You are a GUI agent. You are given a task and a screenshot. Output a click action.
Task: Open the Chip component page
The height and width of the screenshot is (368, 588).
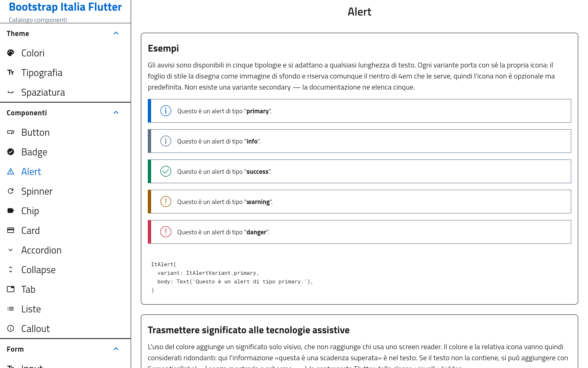(65, 211)
